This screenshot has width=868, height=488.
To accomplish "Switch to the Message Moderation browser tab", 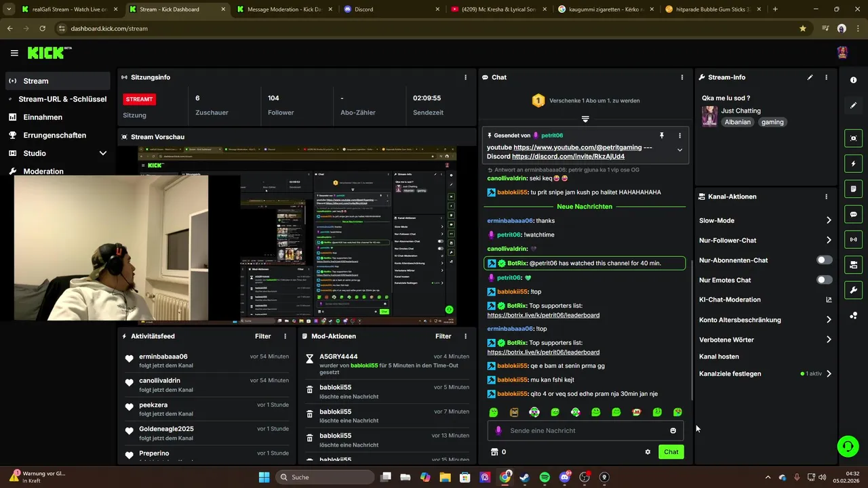I will coord(283,9).
